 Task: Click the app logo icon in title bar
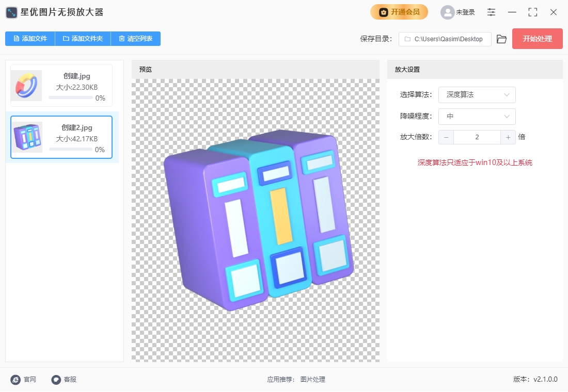coord(12,12)
